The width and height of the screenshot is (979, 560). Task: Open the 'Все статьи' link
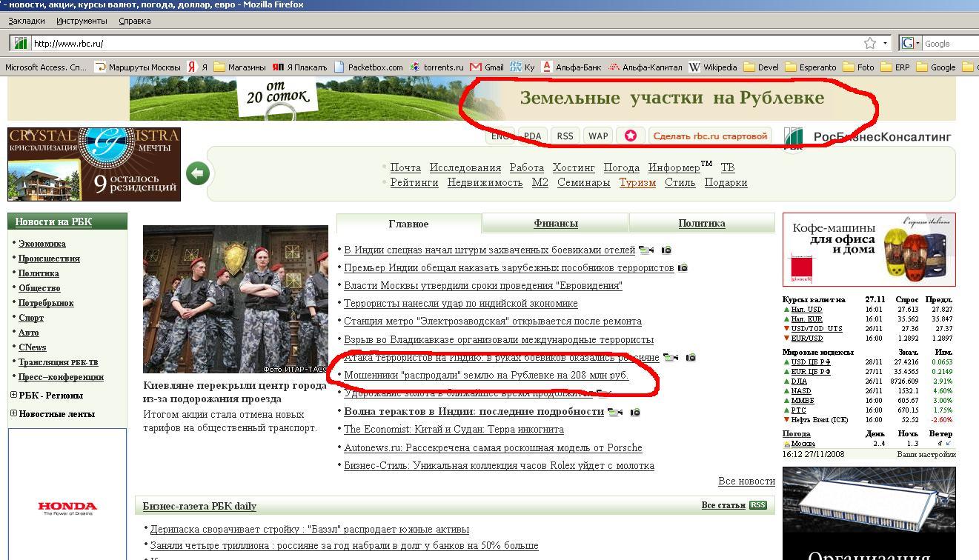coord(723,505)
